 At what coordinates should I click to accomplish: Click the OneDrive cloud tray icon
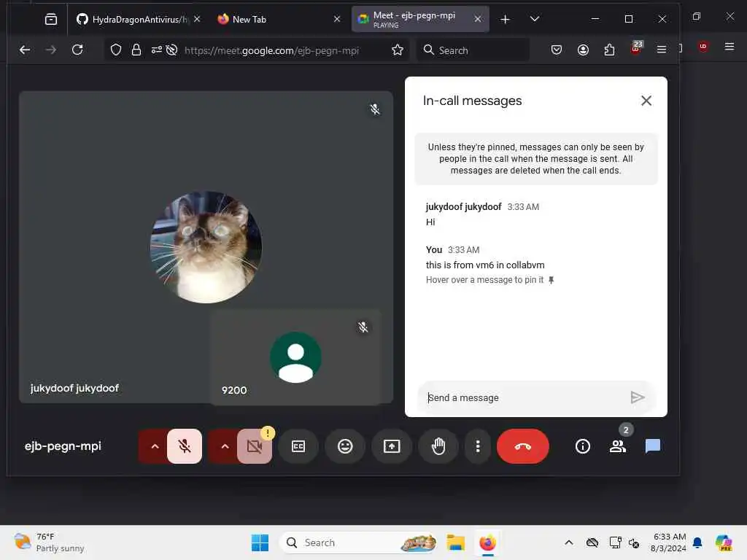coord(592,542)
